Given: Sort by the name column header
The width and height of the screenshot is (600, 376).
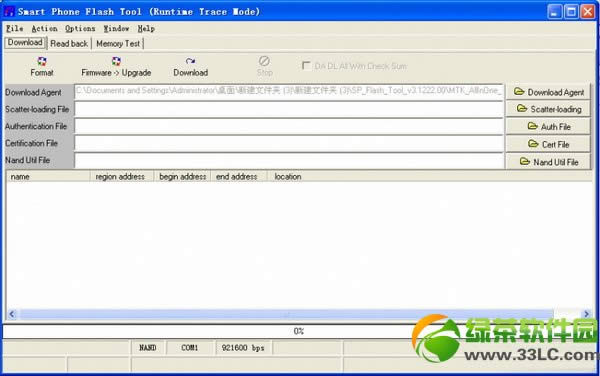Looking at the screenshot, I should coord(48,176).
